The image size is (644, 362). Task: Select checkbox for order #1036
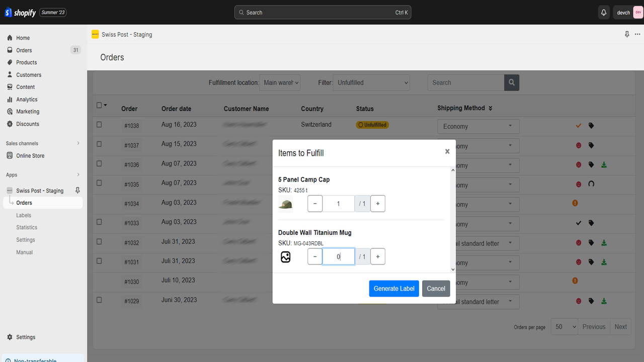(99, 163)
